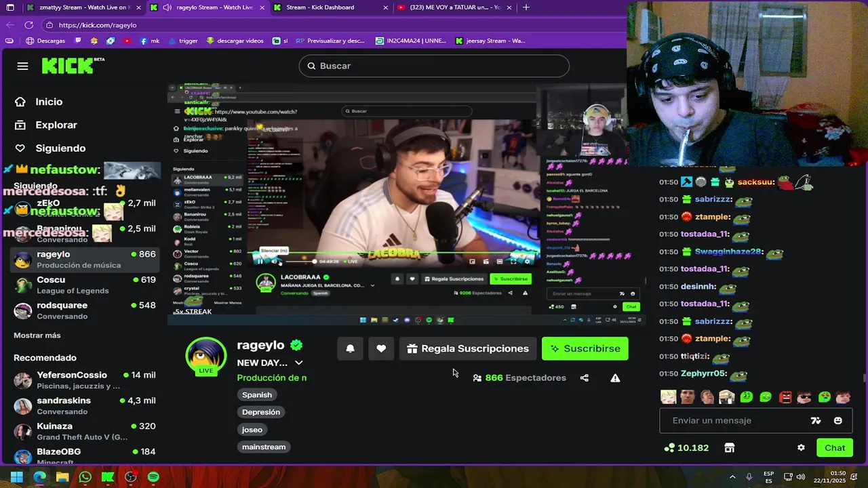Screen dimensions: 868x488
Task: Insert the sunglasses face emote
Action: tap(804, 397)
